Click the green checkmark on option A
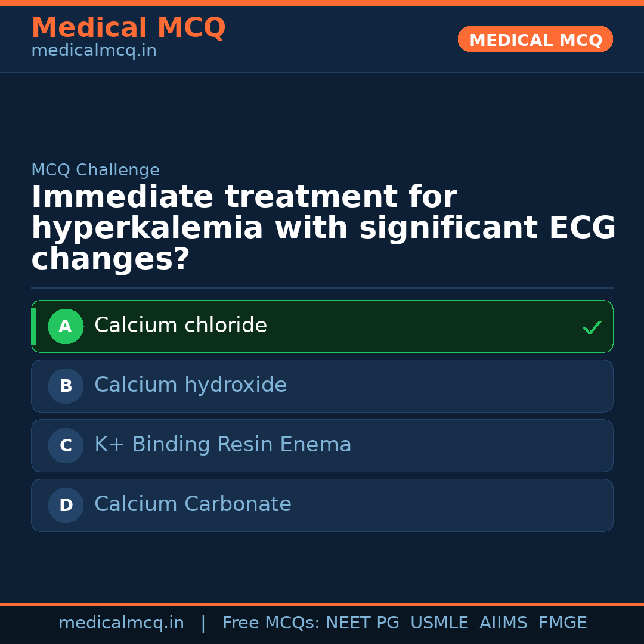This screenshot has height=644, width=644. click(592, 327)
